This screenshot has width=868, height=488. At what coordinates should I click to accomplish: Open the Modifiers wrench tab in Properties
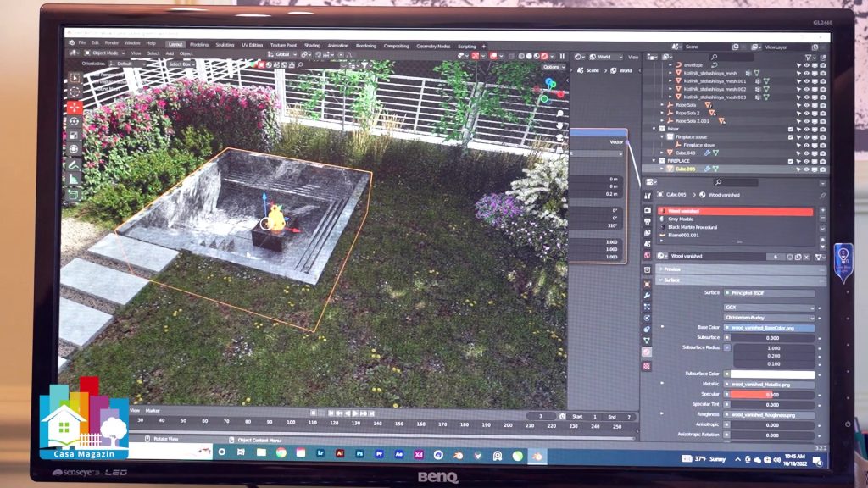point(647,296)
